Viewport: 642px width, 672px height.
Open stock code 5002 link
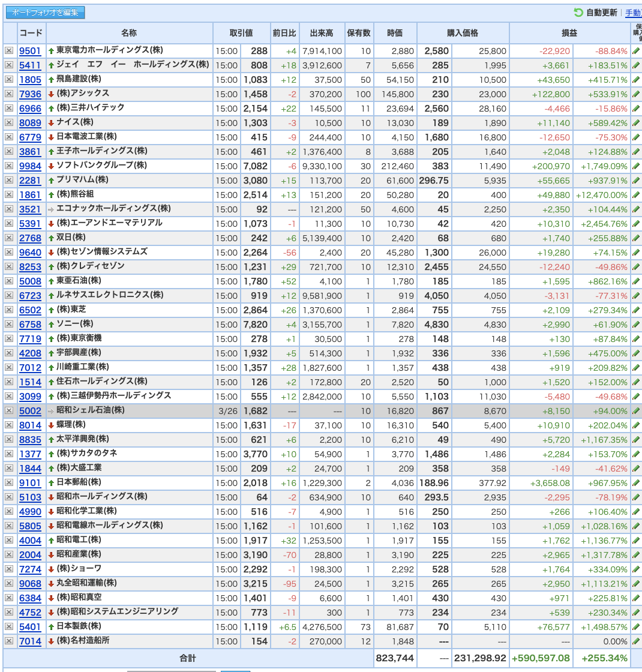pyautogui.click(x=30, y=411)
